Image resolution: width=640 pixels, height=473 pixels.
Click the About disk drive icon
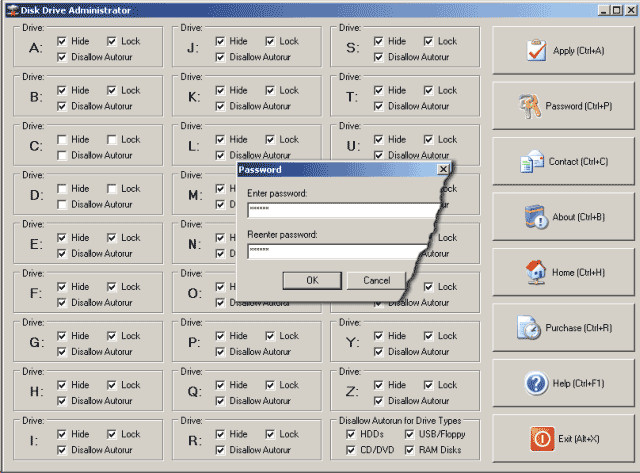pyautogui.click(x=536, y=216)
